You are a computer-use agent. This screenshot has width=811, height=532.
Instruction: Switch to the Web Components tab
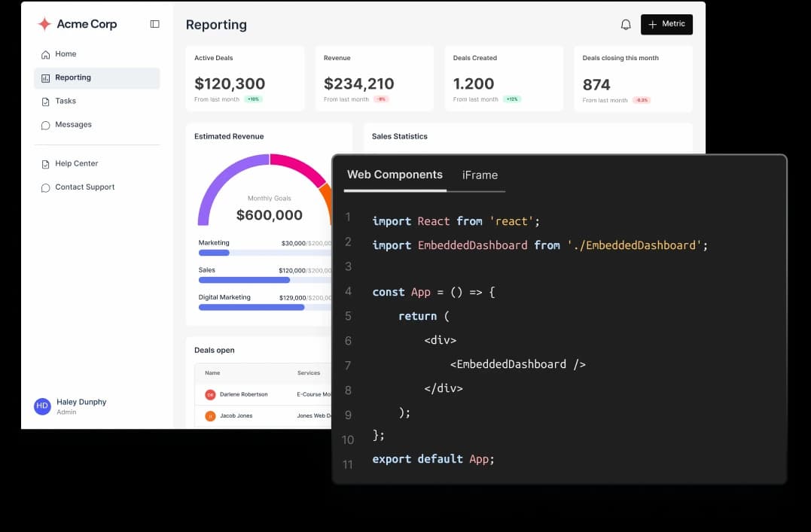395,175
